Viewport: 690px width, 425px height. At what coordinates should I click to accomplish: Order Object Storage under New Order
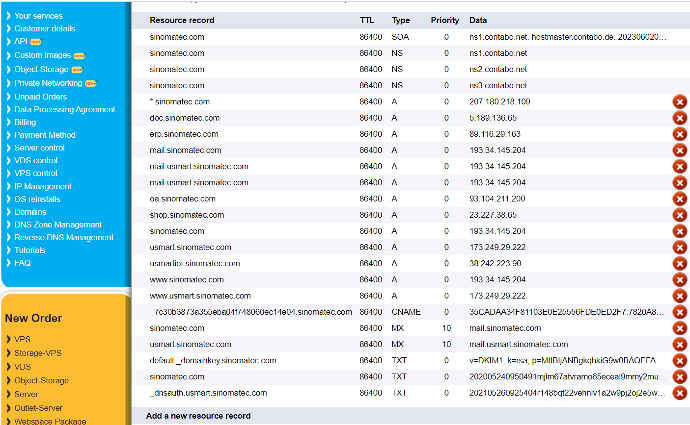(41, 381)
